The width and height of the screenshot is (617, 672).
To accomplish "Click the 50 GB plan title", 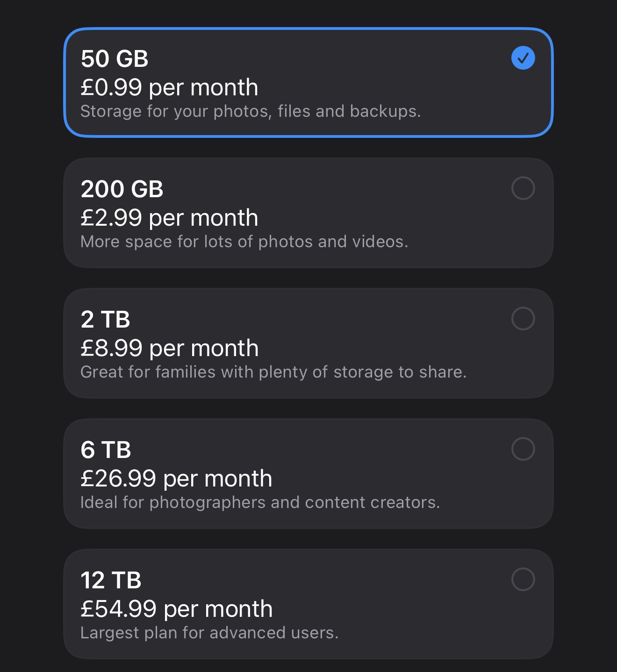I will pyautogui.click(x=115, y=59).
